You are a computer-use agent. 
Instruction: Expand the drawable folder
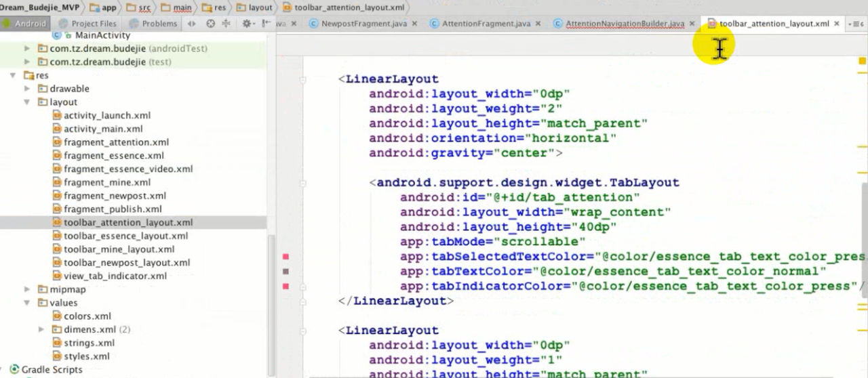(27, 89)
